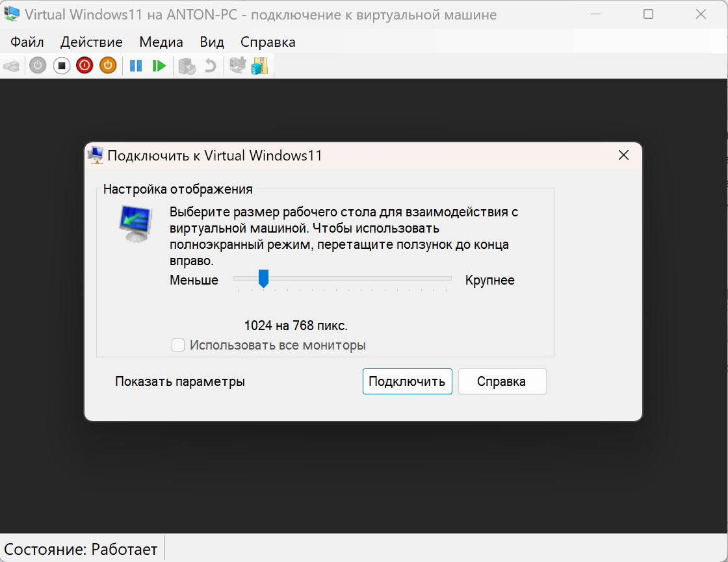
Task: Click the desktop size slider handle
Action: (263, 279)
